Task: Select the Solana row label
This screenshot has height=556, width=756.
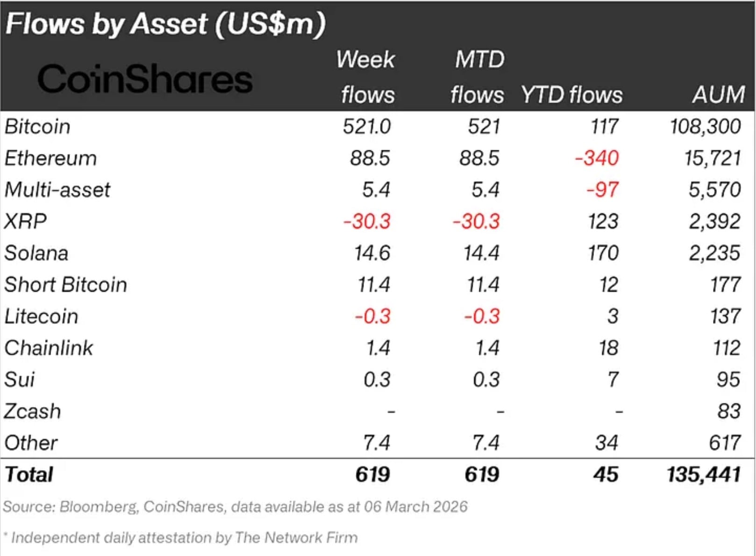Action: pos(36,253)
